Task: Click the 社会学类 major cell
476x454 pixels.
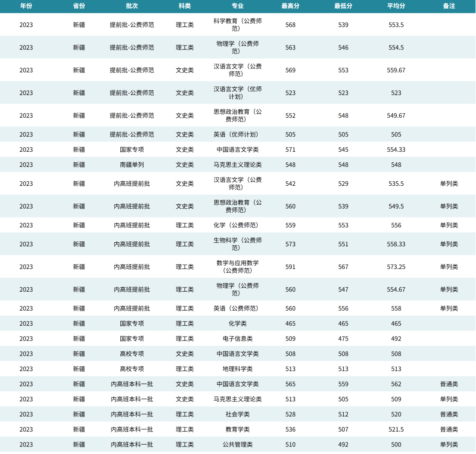Action: [238, 414]
